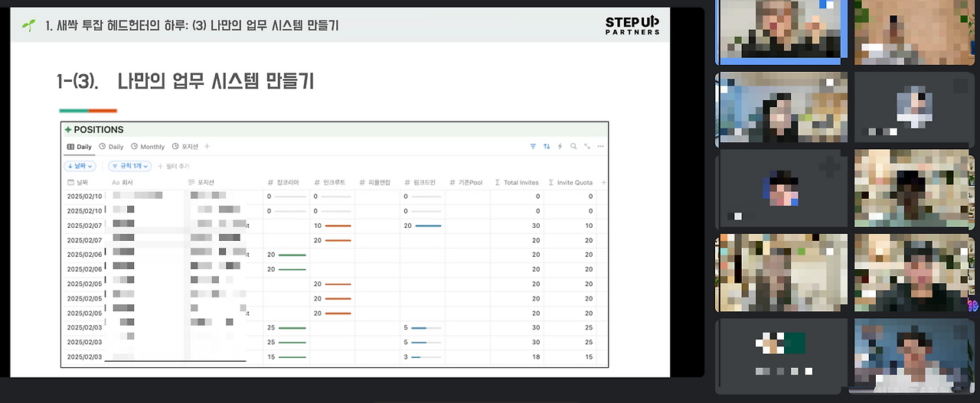
Task: Click the 포지션 column header in table
Action: tap(201, 183)
